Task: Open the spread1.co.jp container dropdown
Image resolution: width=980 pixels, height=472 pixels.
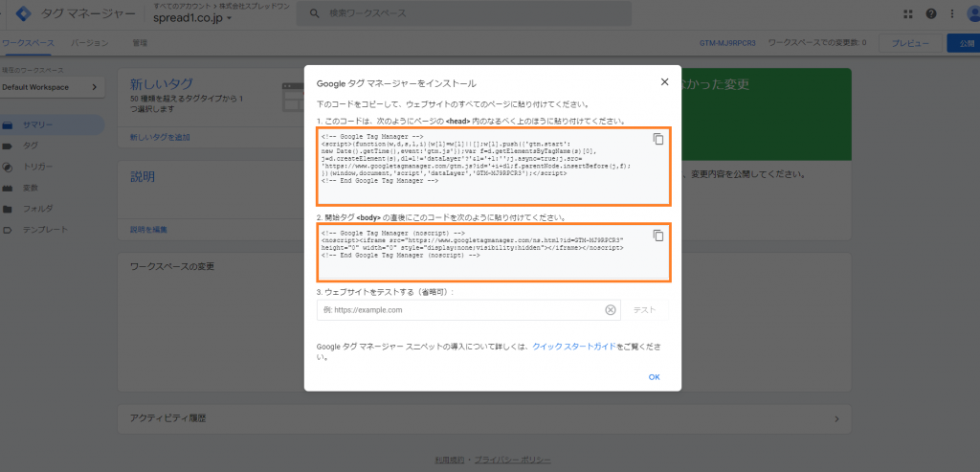Action: [x=192, y=18]
